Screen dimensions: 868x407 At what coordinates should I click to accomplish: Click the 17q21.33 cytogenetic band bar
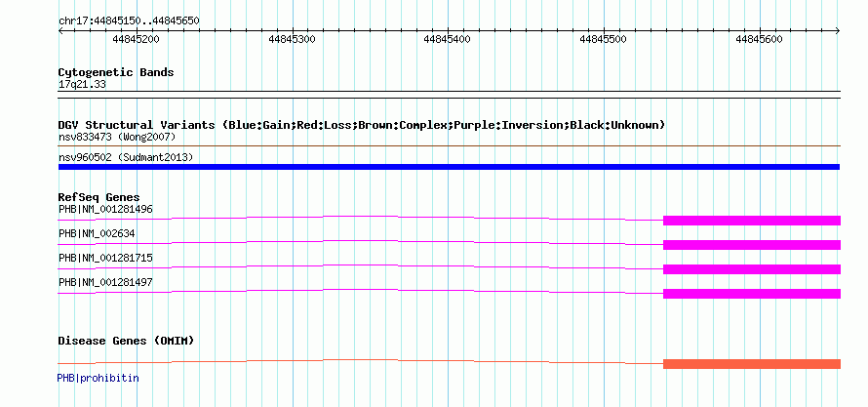point(449,95)
